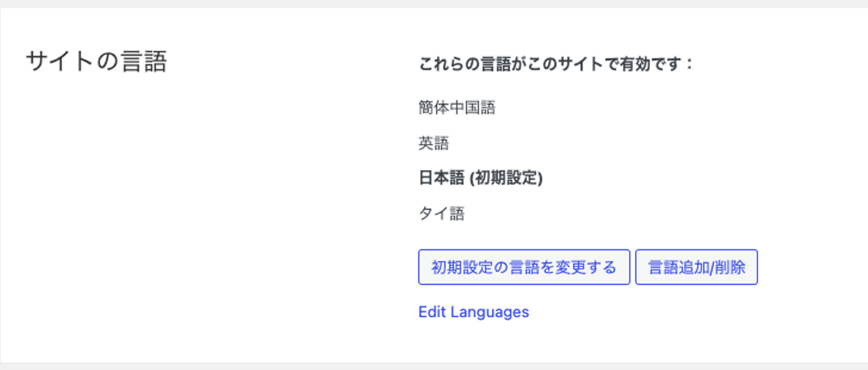This screenshot has width=868, height=370.
Task: Open the Edit Languages page
Action: [473, 312]
